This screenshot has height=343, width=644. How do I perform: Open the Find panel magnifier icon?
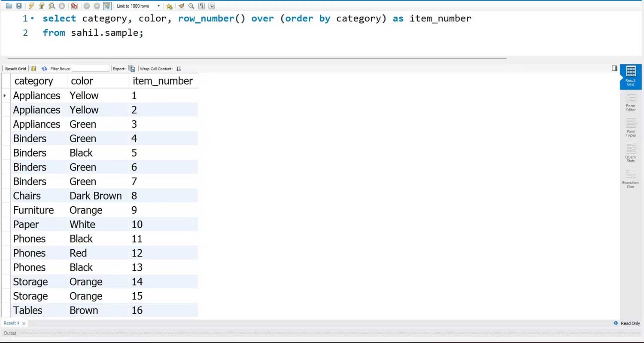pyautogui.click(x=191, y=6)
